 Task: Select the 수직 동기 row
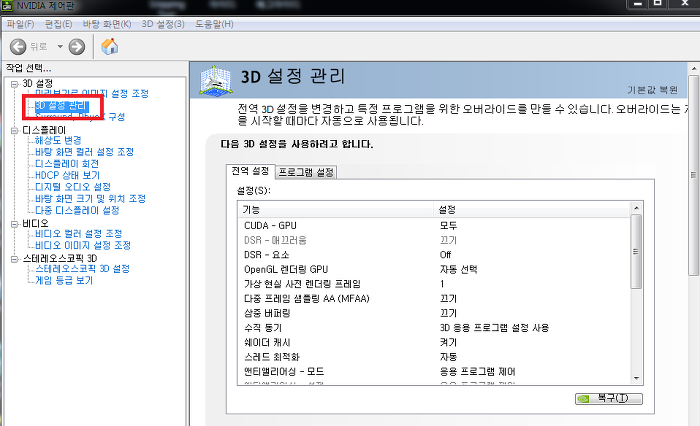tap(434, 328)
